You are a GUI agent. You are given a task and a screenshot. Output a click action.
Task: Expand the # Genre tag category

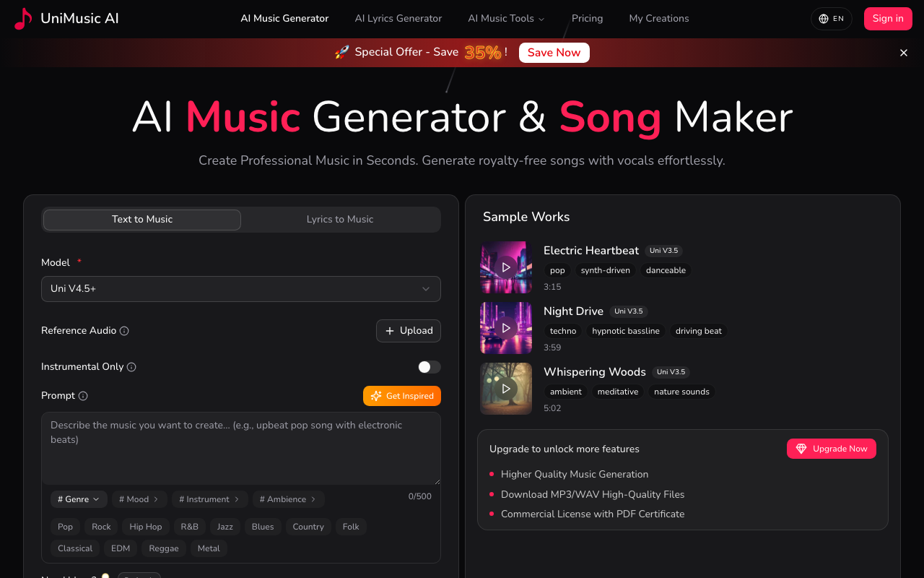[79, 499]
